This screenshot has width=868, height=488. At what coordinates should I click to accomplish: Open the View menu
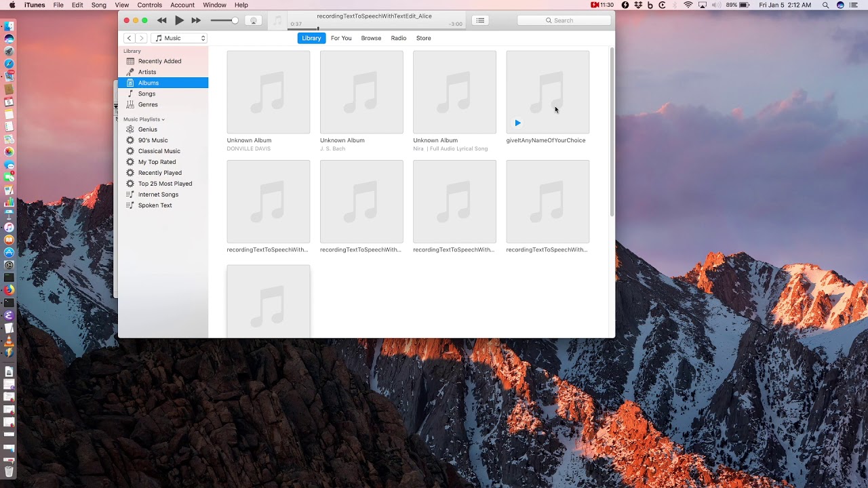(x=122, y=5)
